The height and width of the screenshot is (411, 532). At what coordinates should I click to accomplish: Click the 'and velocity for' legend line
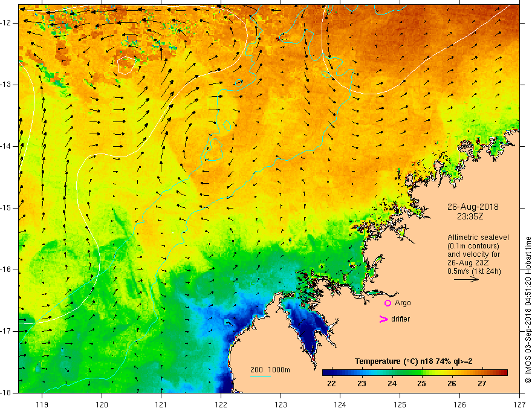point(473,254)
